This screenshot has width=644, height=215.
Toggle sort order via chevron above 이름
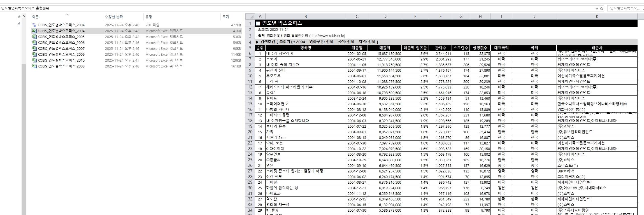[67, 14]
